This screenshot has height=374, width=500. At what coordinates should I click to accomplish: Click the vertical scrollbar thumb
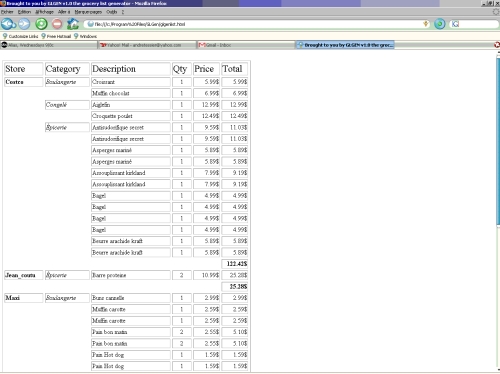click(498, 142)
